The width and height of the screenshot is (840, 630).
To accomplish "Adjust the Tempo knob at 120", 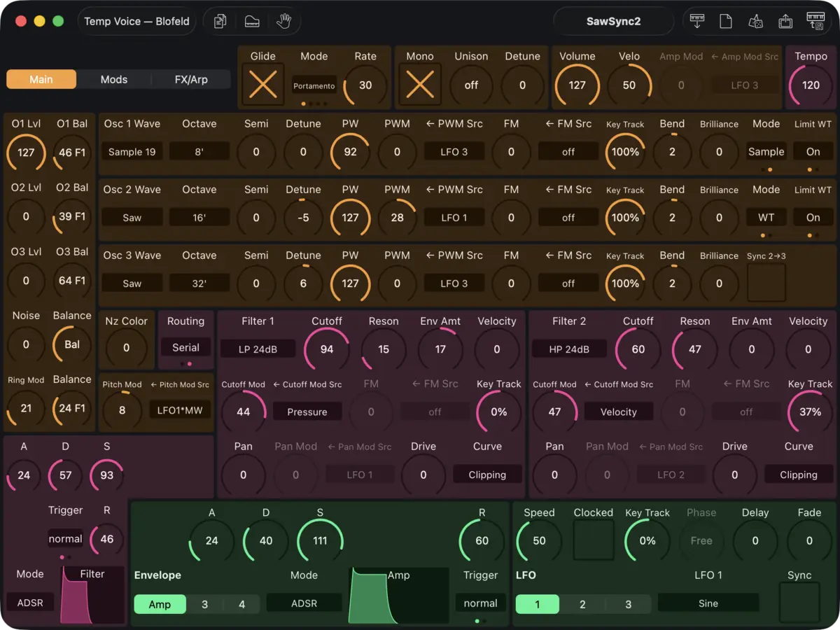I will click(811, 85).
